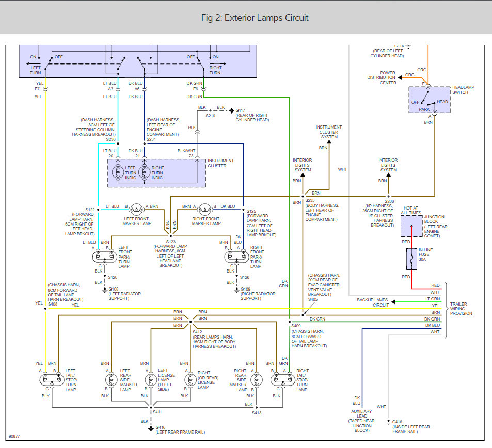This screenshot has width=492, height=448.
Task: Click the S409 splice label
Action: click(x=296, y=326)
